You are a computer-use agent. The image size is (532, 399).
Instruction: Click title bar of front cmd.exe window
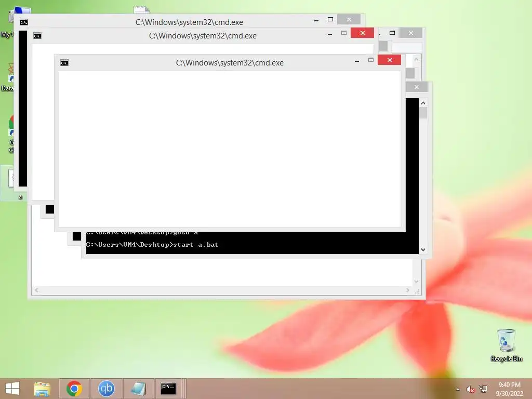[230, 63]
